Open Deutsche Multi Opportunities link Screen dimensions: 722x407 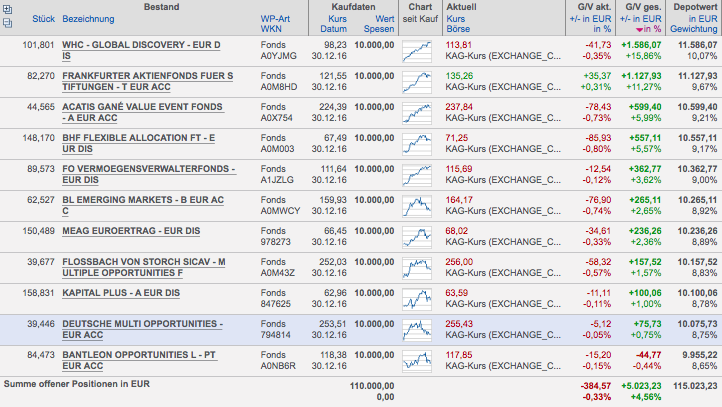tap(142, 329)
